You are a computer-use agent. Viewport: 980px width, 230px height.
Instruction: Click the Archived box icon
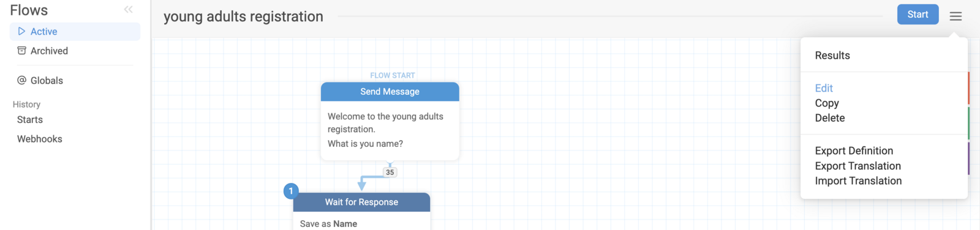point(21,51)
